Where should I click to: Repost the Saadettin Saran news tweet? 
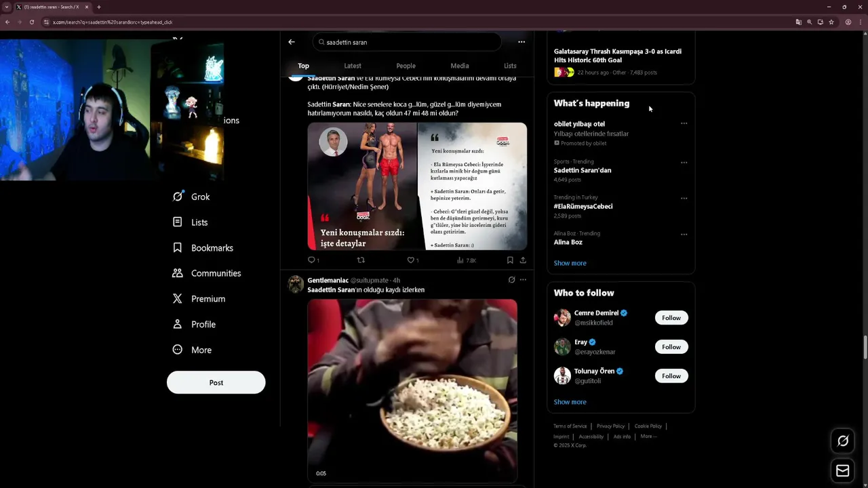[361, 260]
